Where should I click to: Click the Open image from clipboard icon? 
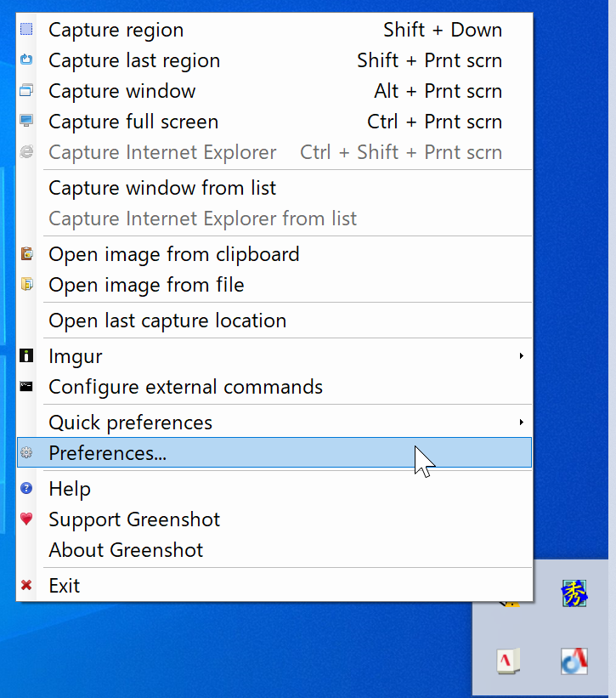coord(26,254)
